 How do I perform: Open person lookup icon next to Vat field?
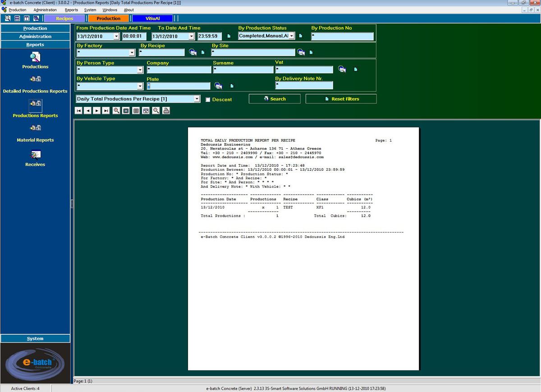[x=342, y=69]
